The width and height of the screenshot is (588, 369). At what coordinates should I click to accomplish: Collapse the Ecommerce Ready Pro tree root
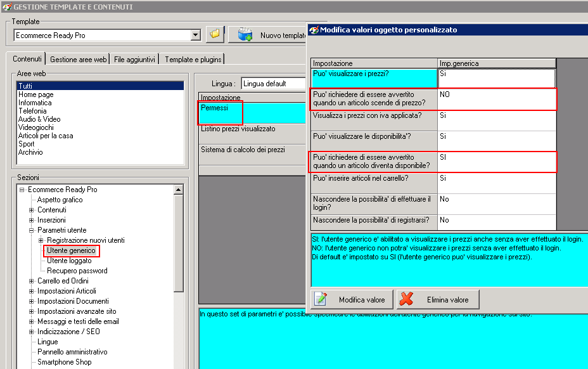[22, 190]
